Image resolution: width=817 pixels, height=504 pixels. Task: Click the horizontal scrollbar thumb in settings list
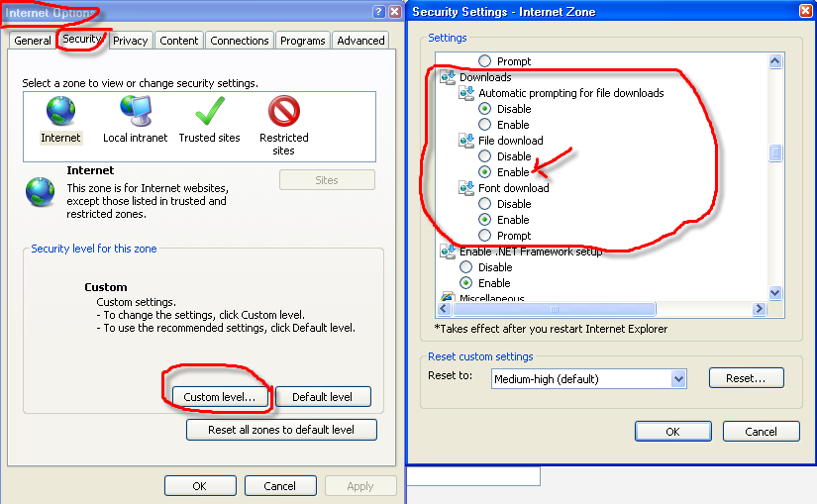pos(555,309)
